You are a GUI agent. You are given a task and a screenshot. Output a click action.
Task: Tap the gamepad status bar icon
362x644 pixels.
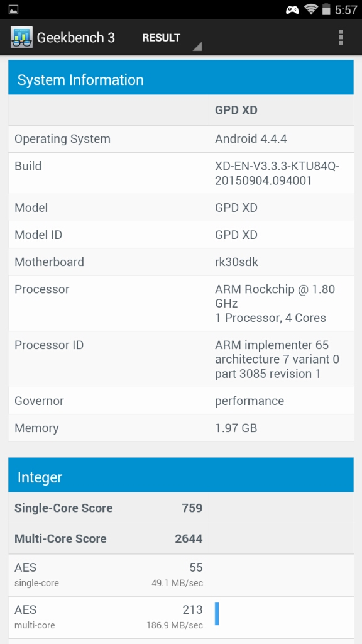[x=292, y=10]
